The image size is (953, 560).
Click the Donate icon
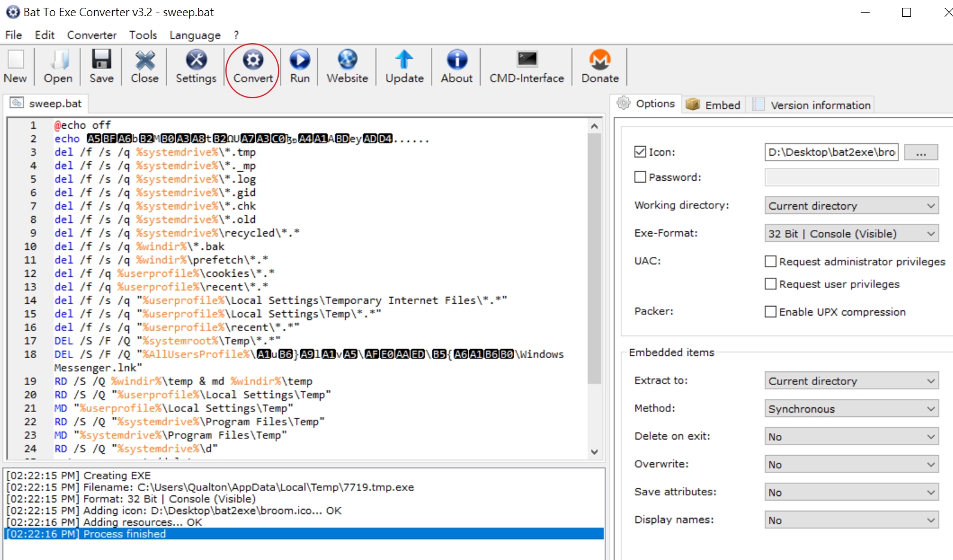tap(600, 59)
